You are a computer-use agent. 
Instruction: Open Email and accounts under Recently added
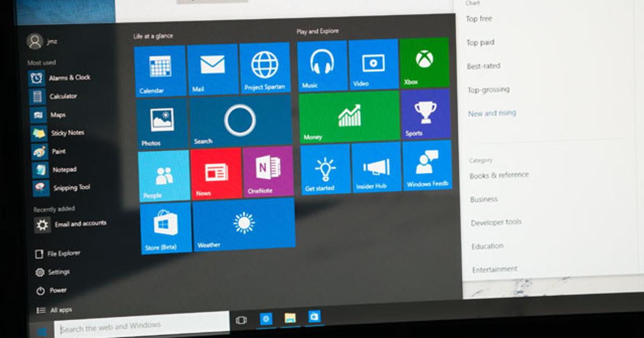click(x=72, y=224)
